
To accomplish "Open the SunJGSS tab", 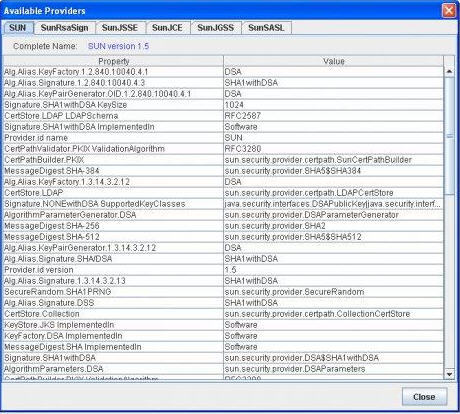I will 216,28.
